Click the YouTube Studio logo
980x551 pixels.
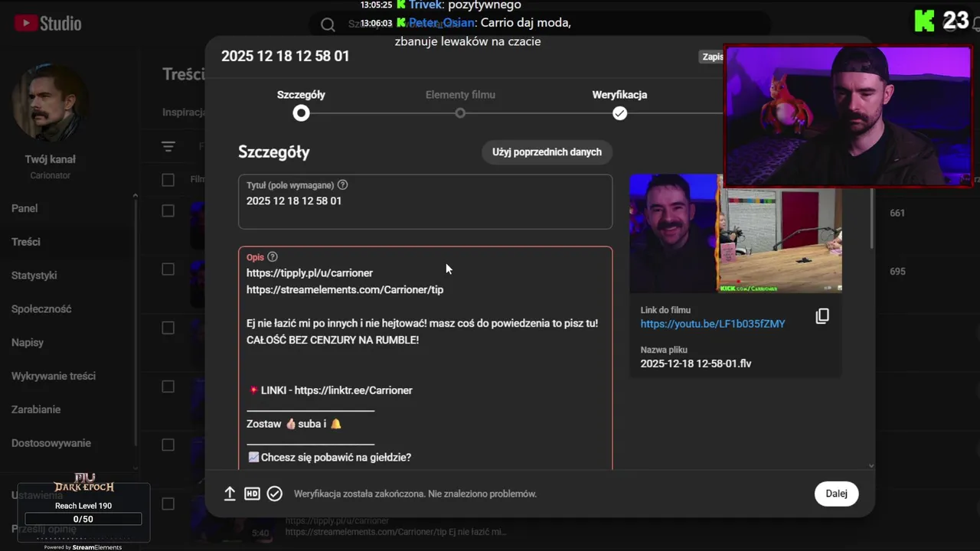47,23
